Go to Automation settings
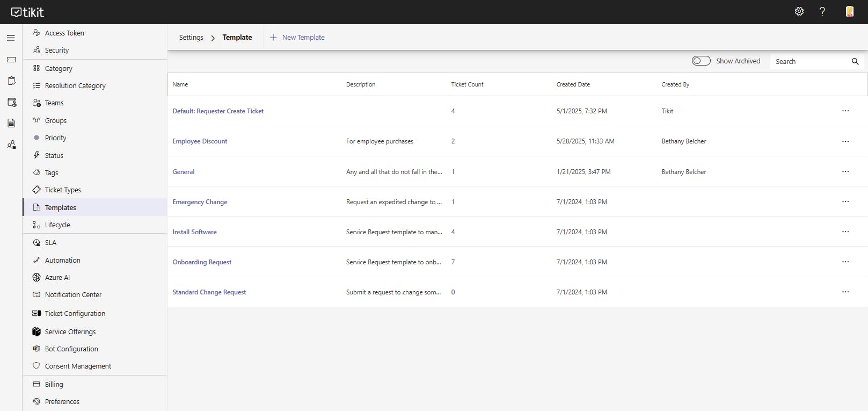The height and width of the screenshot is (411, 868). tap(62, 261)
